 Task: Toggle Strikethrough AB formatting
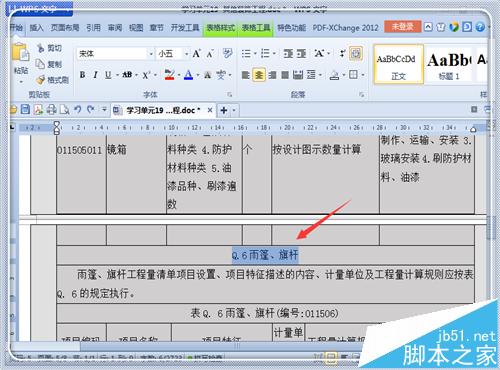127,75
